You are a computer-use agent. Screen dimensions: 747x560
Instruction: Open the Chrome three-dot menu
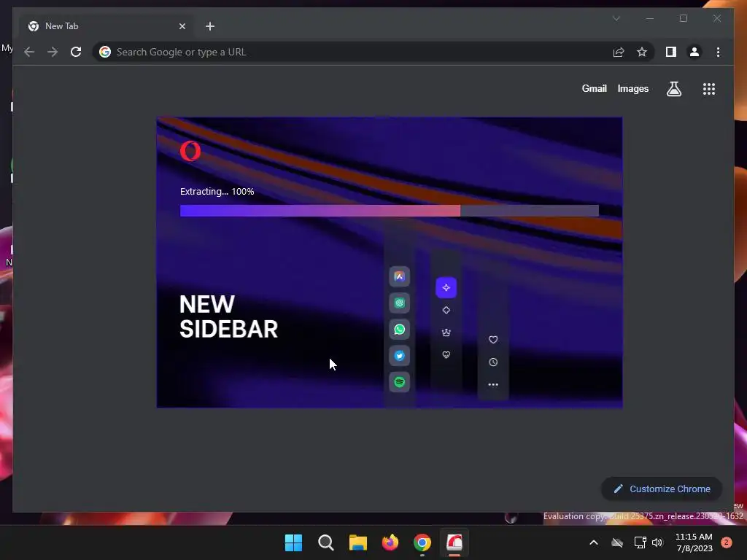click(x=718, y=52)
